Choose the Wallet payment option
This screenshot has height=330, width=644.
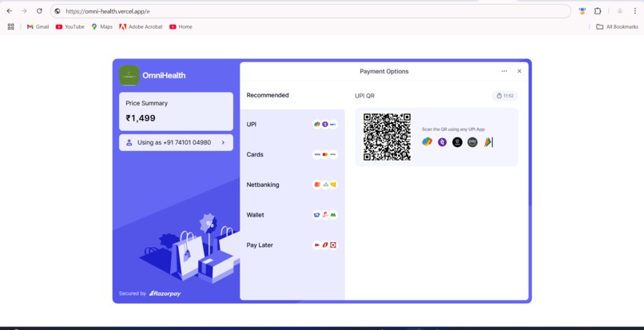pyautogui.click(x=292, y=214)
